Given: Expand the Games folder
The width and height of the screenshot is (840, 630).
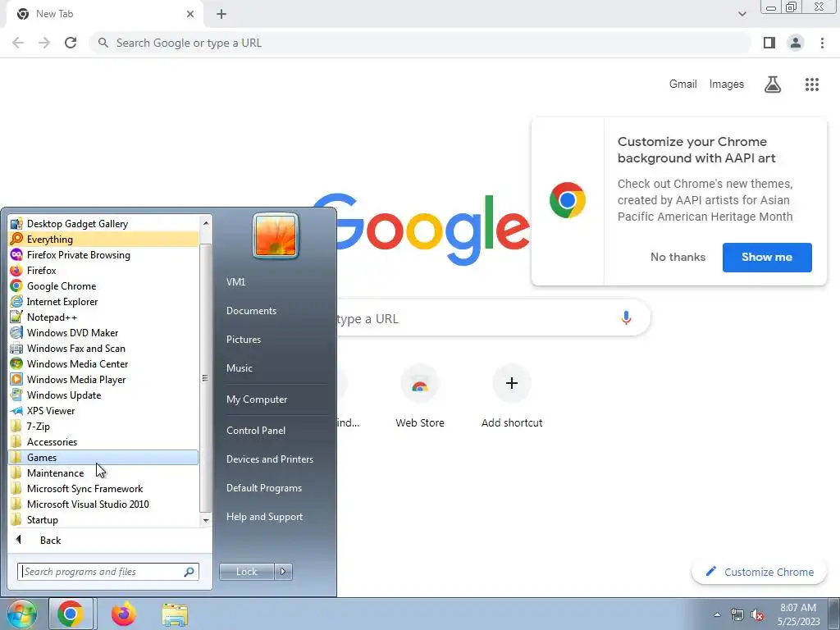Looking at the screenshot, I should [104, 457].
